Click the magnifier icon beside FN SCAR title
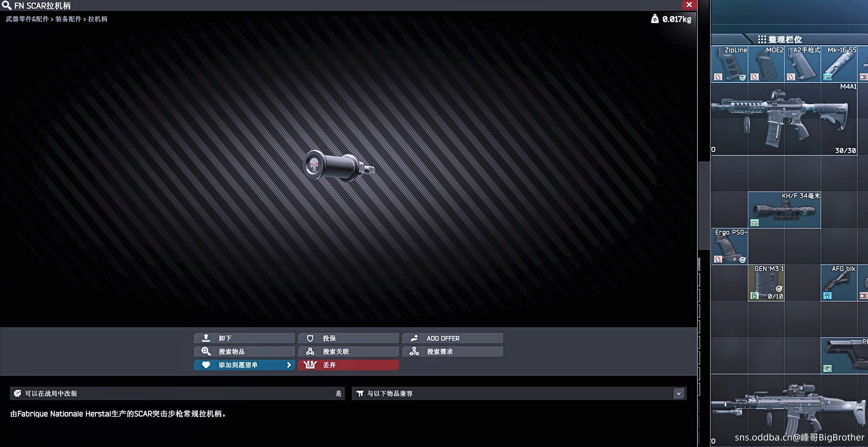This screenshot has width=868, height=447. click(x=7, y=6)
